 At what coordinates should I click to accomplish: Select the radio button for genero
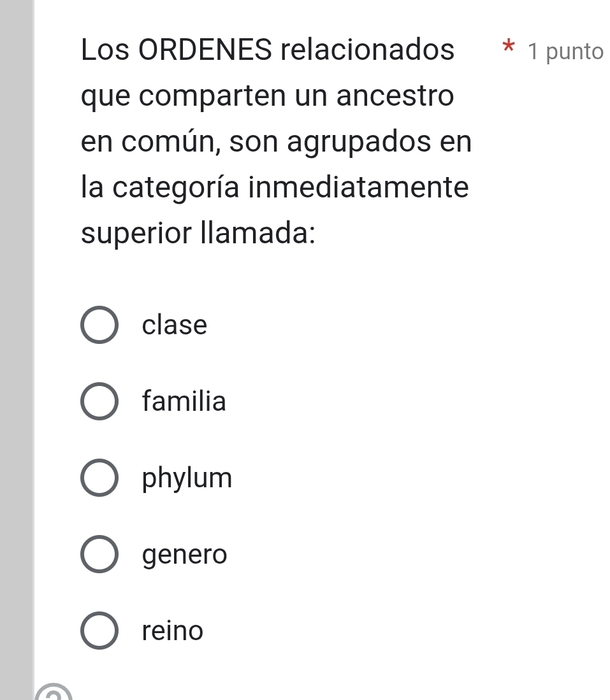(99, 555)
